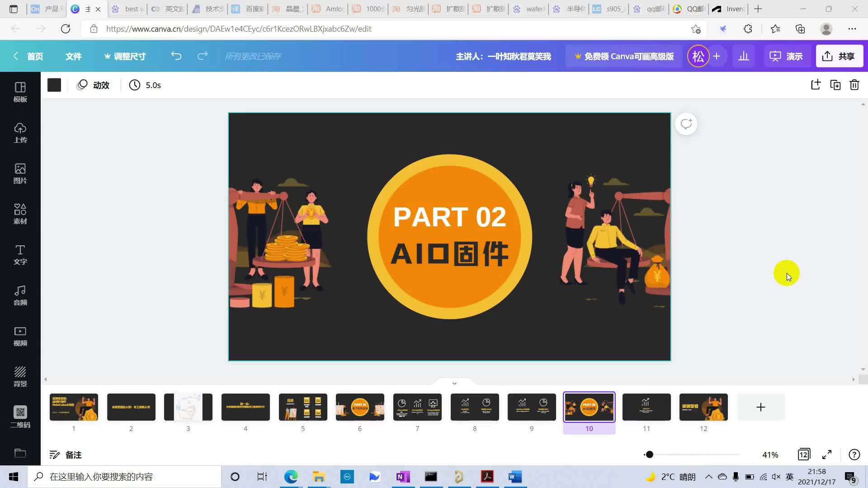868x488 pixels.
Task: Select page 9 thumbnail
Action: pyautogui.click(x=532, y=407)
